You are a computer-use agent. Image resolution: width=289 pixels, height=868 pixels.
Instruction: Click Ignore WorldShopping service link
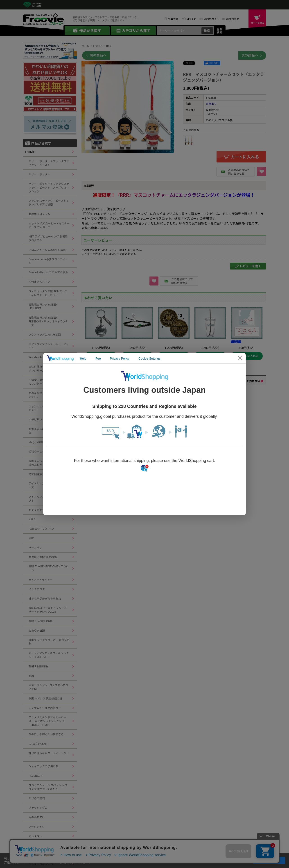coord(140,855)
